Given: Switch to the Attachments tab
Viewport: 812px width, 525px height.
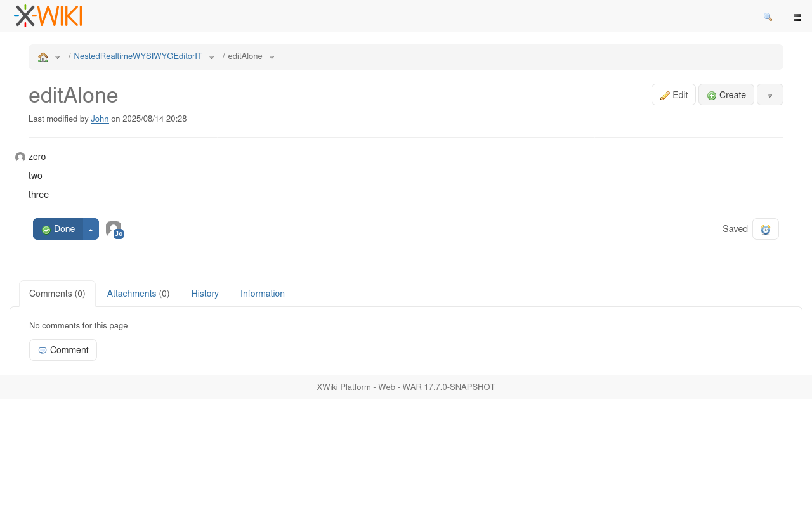Looking at the screenshot, I should pos(138,294).
